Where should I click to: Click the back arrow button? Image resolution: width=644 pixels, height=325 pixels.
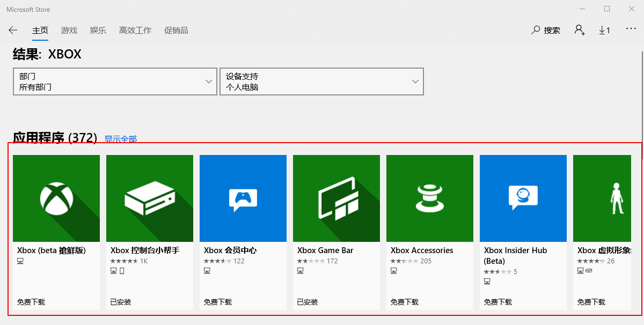pyautogui.click(x=13, y=31)
